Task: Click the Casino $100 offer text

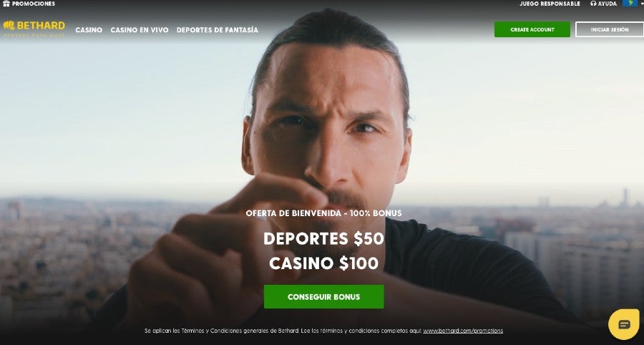Action: [x=324, y=263]
